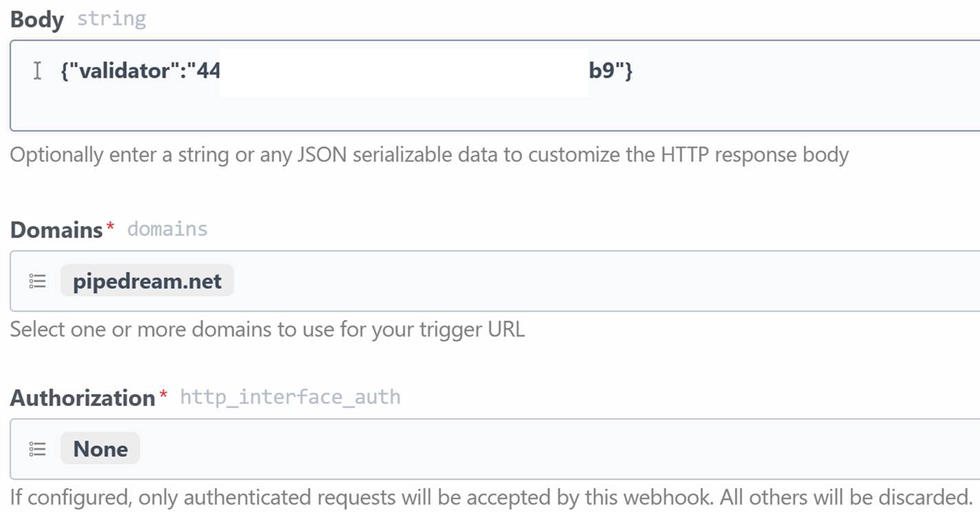
Task: Click the list icon in Domains field
Action: (x=37, y=281)
